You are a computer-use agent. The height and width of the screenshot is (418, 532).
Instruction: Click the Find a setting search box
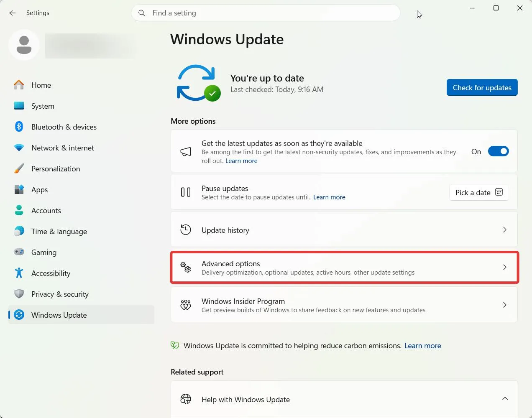[x=266, y=13]
